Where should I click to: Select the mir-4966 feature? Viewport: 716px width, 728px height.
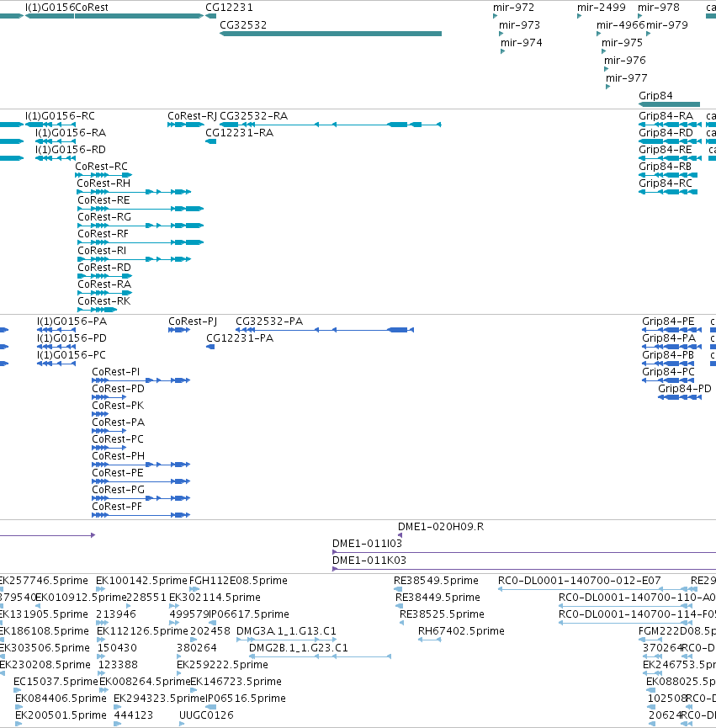[598, 34]
